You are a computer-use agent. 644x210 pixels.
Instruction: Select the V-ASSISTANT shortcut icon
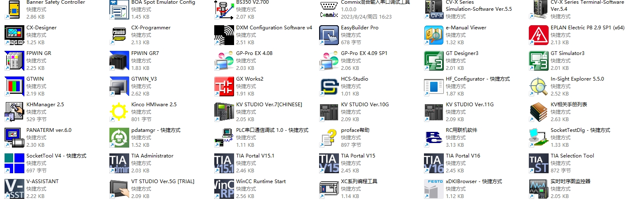[x=14, y=189]
